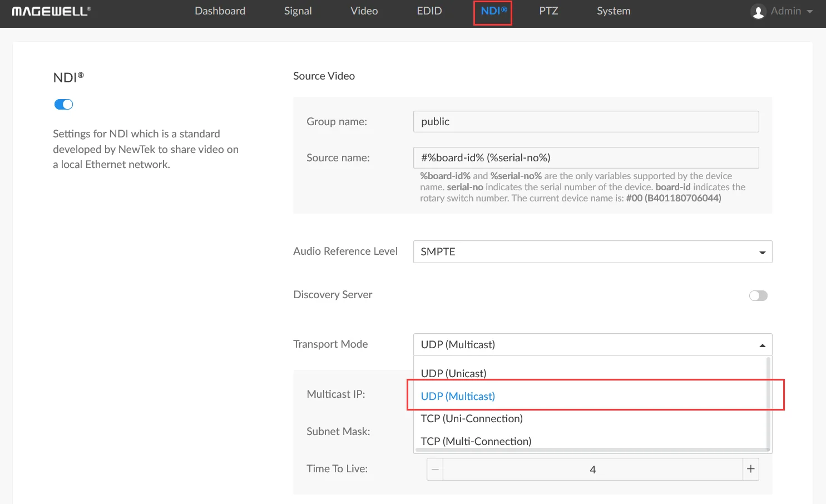Click the Time To Live value field
Viewport: 826px width, 504px height.
[593, 470]
